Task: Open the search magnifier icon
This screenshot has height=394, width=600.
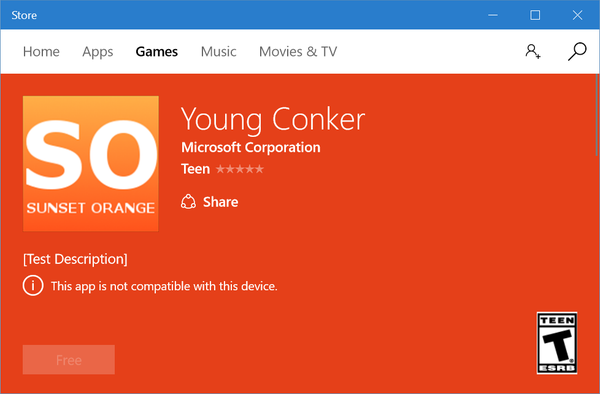Action: (x=577, y=51)
